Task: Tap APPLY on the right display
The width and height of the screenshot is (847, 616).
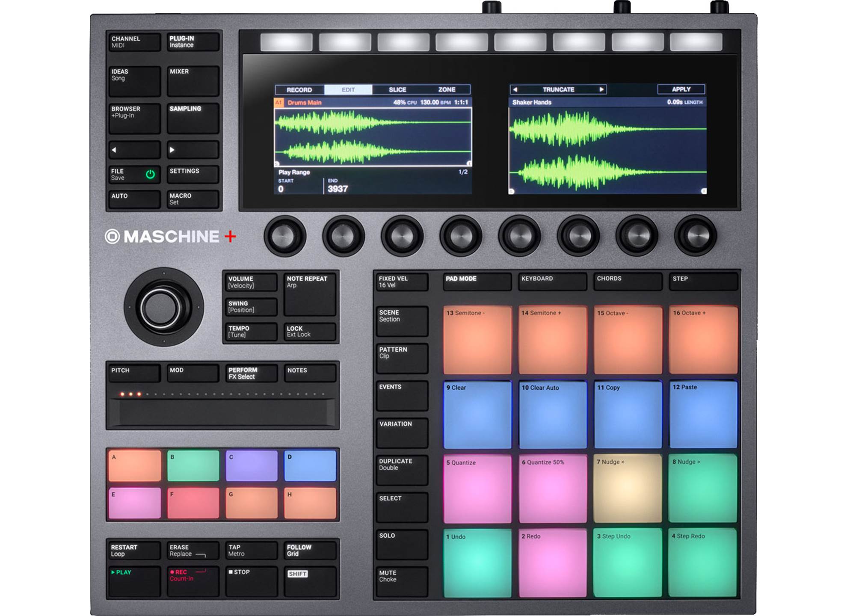Action: coord(681,89)
